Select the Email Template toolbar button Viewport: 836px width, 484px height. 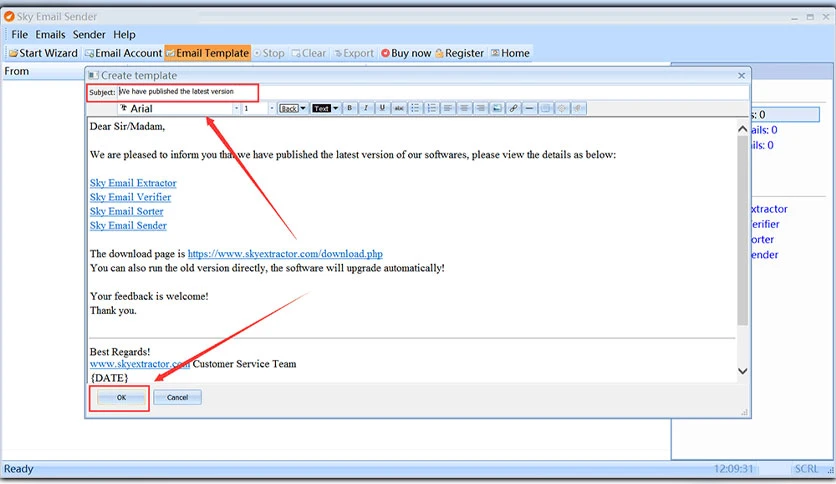pyautogui.click(x=207, y=53)
